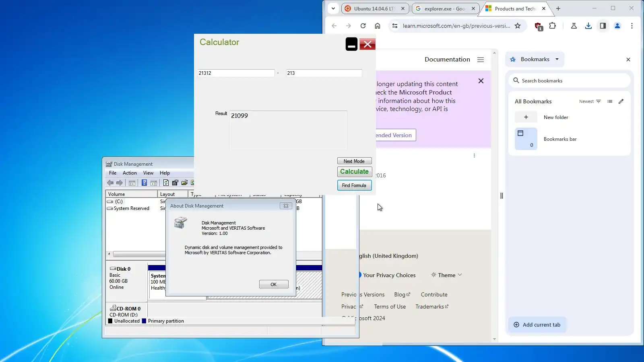The height and width of the screenshot is (362, 644).
Task: Close the Bookmarks side panel
Action: pos(628,60)
